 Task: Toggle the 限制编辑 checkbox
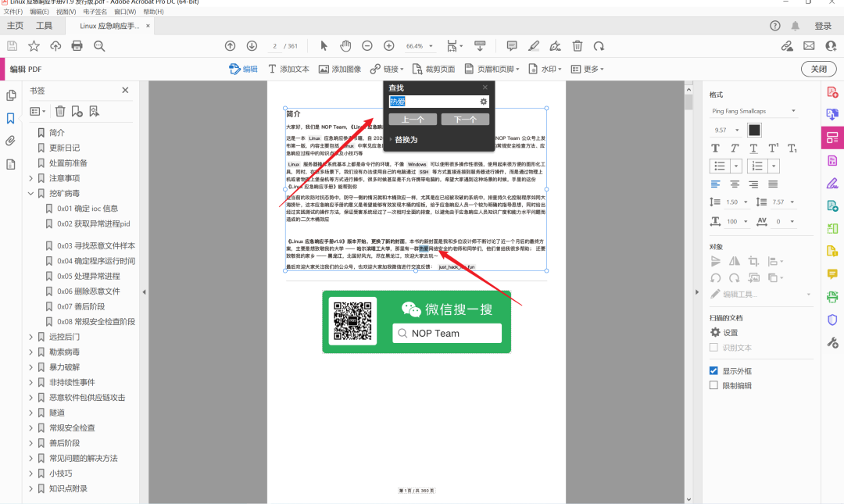713,385
